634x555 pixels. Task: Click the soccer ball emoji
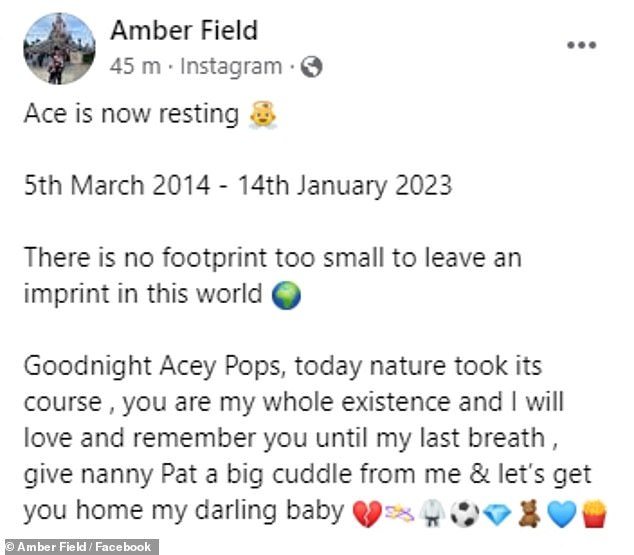(x=465, y=513)
